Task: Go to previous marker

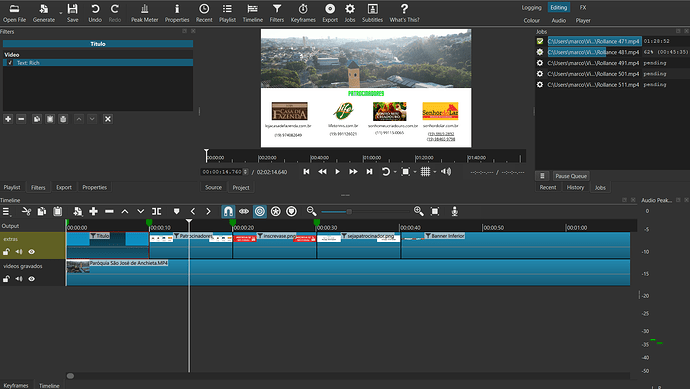Action: click(193, 212)
